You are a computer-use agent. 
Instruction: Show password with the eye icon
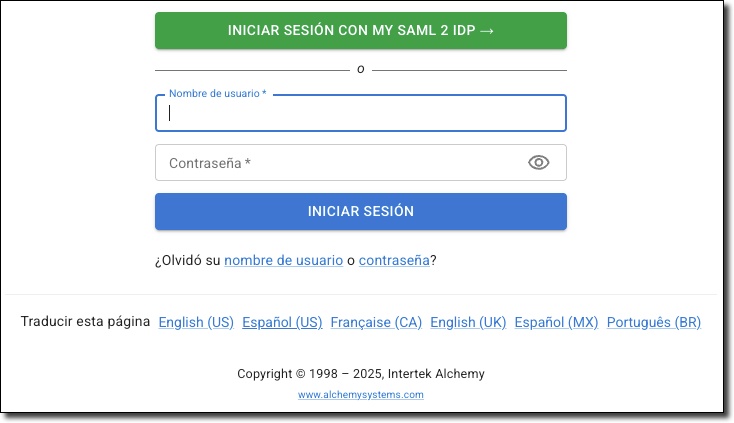pos(539,163)
